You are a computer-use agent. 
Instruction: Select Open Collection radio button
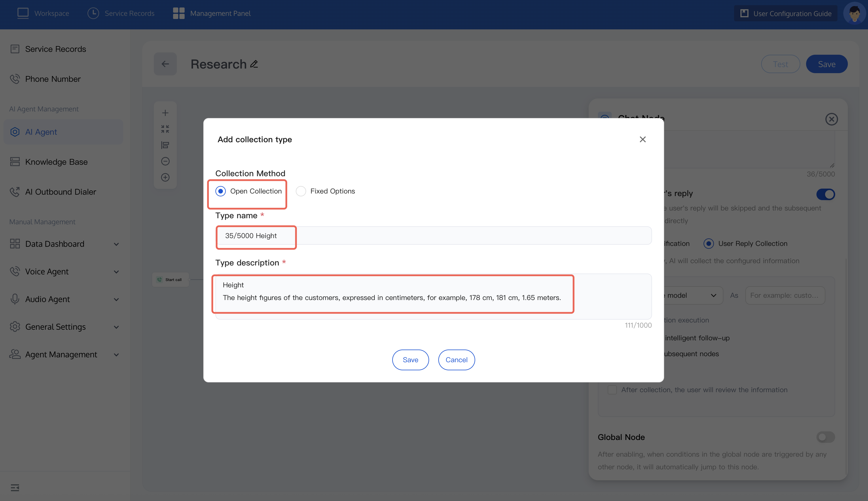[221, 191]
